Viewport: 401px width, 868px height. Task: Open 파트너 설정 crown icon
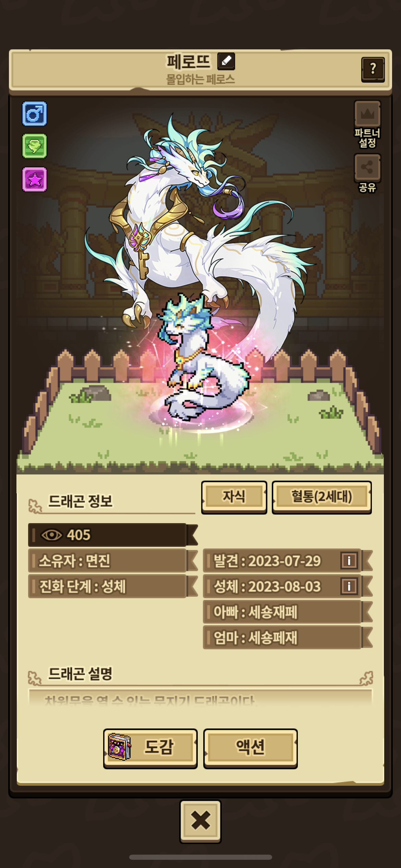click(367, 114)
